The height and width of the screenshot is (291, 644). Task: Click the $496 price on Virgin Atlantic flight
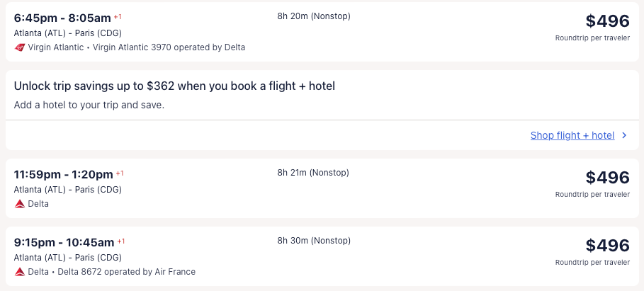(x=607, y=21)
